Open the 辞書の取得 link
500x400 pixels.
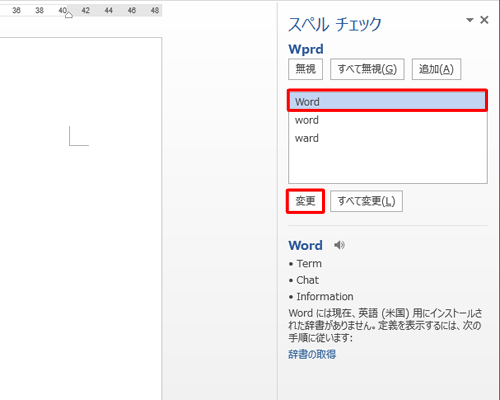[x=312, y=354]
